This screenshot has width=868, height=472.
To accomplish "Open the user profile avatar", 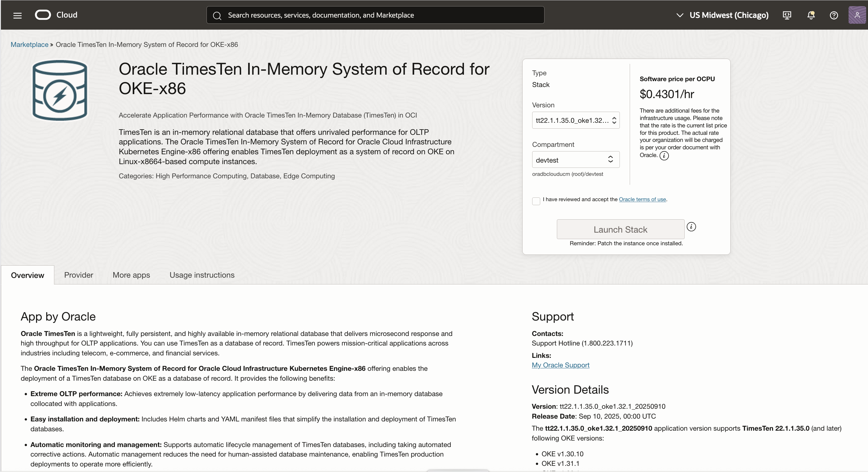I will [x=857, y=15].
